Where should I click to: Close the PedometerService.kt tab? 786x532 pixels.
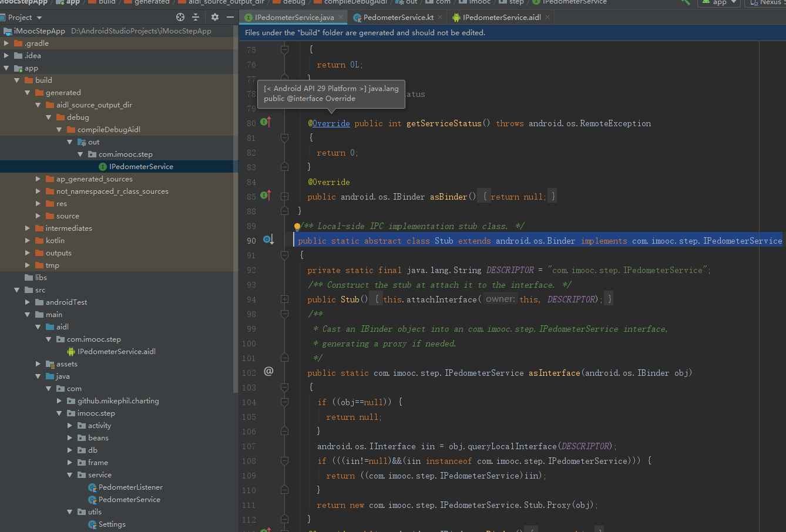(x=440, y=18)
